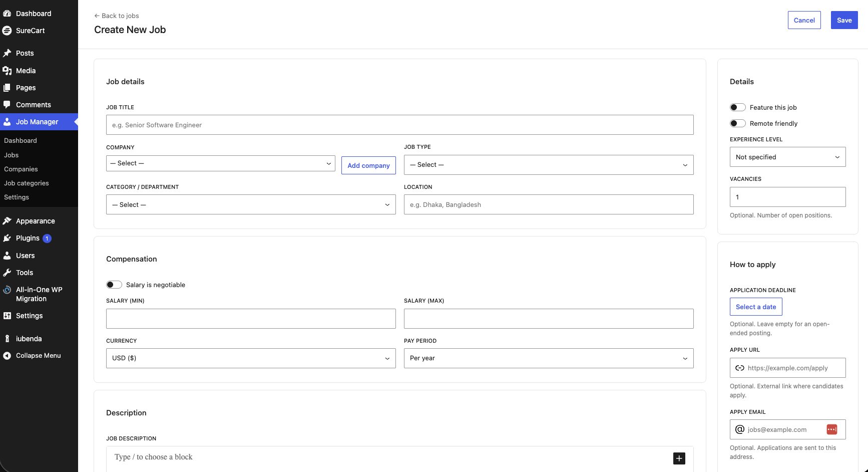868x472 pixels.
Task: Click the Save button
Action: point(844,20)
